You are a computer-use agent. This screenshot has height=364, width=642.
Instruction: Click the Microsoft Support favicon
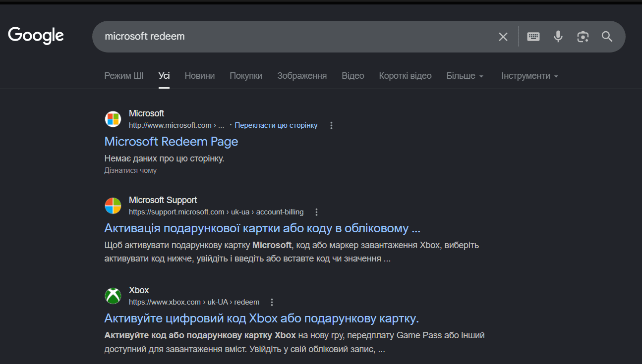pos(113,206)
